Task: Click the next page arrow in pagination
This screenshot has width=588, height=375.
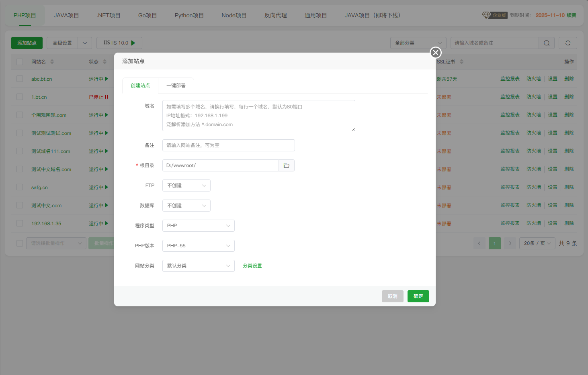Action: [510, 243]
